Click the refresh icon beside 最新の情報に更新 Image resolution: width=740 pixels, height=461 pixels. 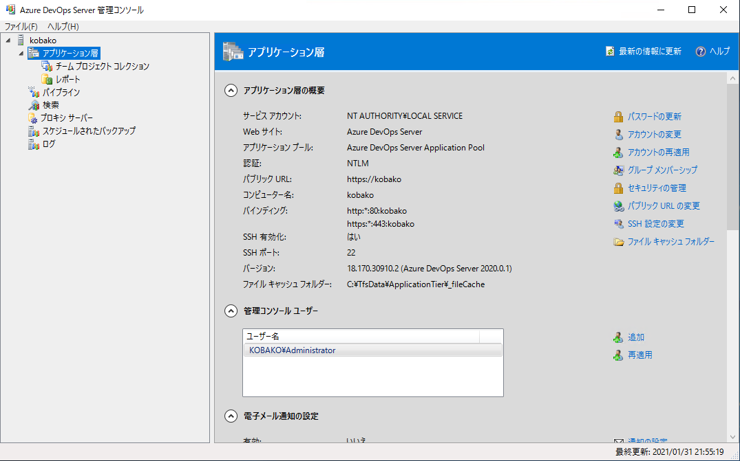[610, 51]
